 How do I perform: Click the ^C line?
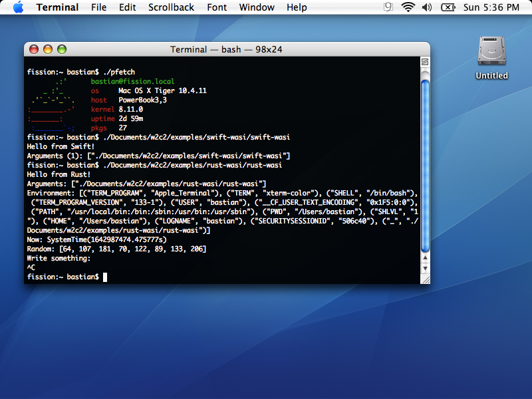pyautogui.click(x=31, y=268)
